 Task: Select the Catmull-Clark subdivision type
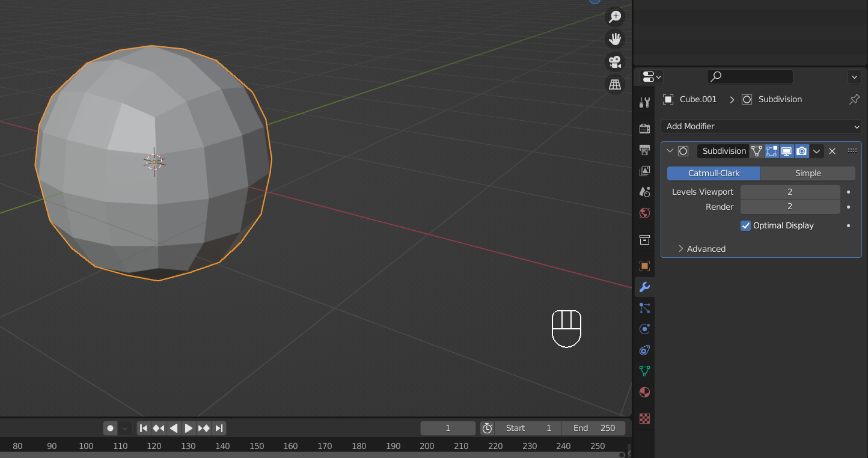(x=714, y=173)
